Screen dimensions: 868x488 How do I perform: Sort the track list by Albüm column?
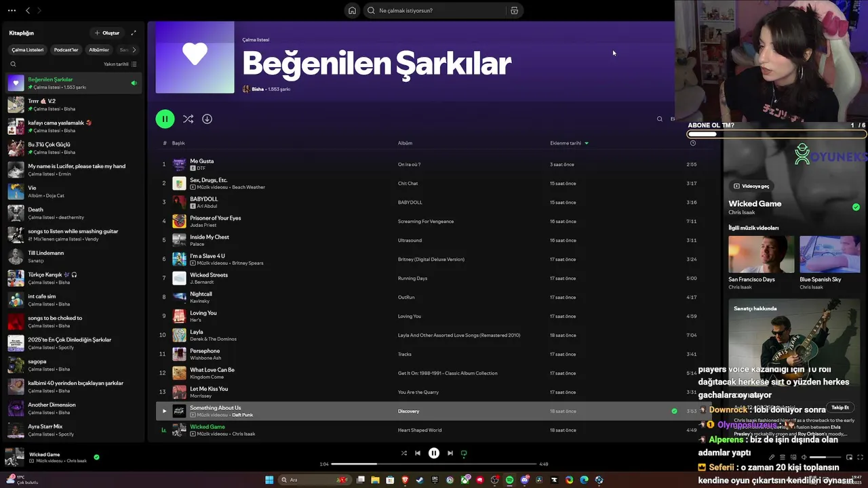coord(405,143)
